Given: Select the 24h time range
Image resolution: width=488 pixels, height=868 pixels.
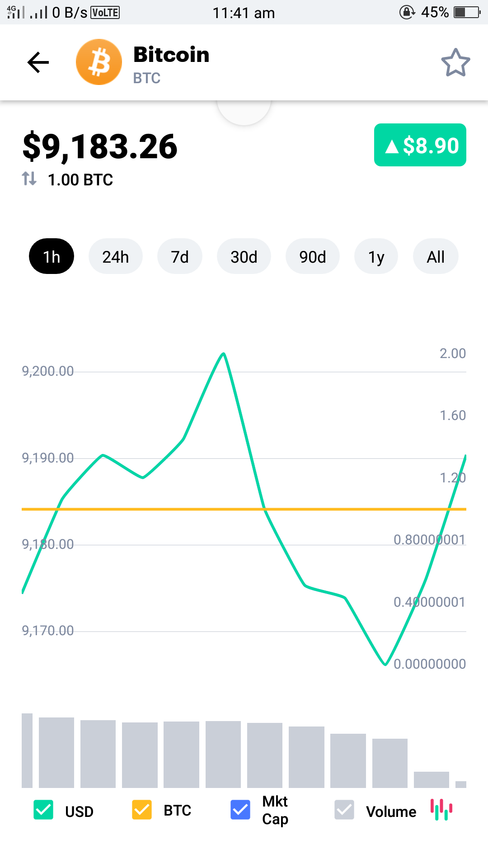Looking at the screenshot, I should point(116,257).
